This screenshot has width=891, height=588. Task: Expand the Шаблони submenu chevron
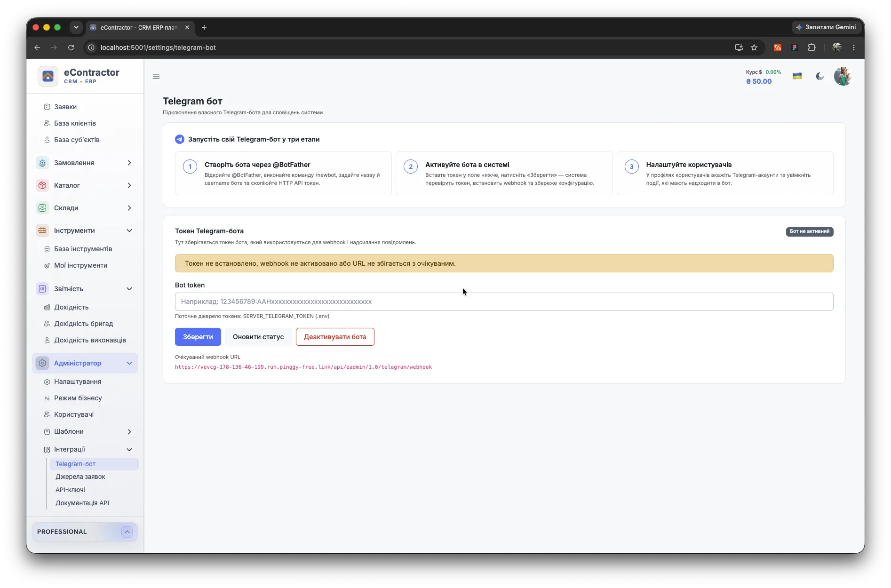click(129, 432)
